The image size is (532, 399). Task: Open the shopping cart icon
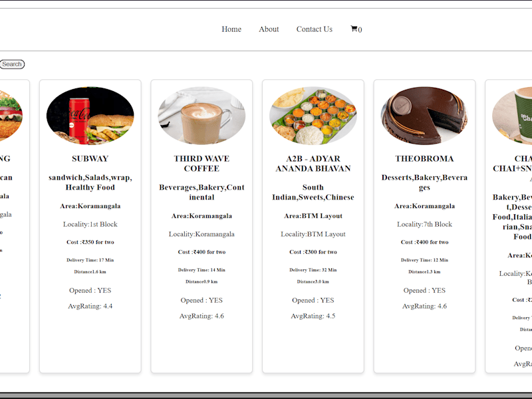coord(354,29)
